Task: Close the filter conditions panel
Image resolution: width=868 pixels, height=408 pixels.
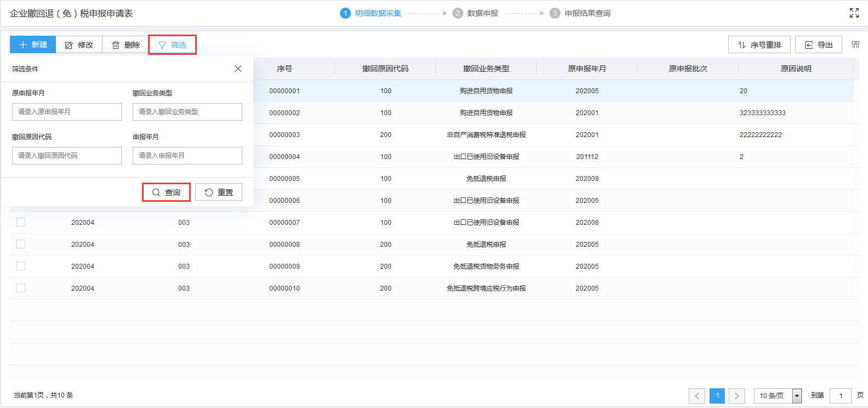Action: 238,69
